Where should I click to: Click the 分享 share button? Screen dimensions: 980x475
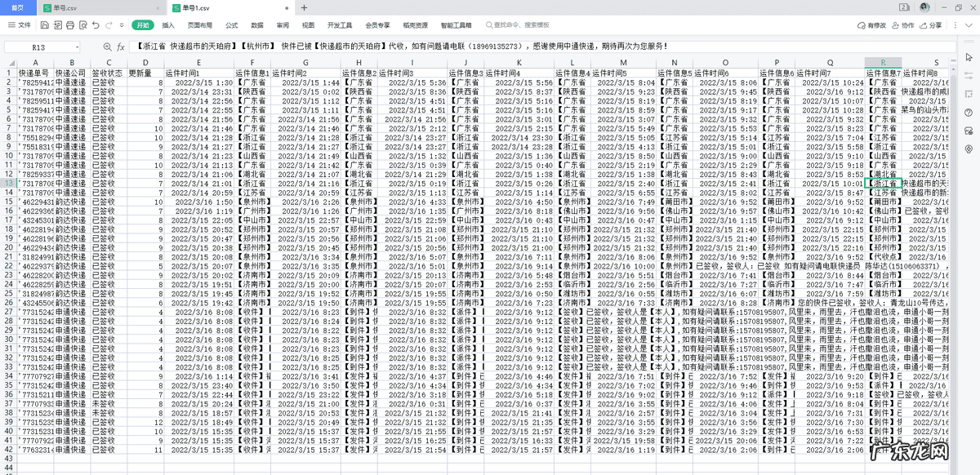(x=931, y=25)
